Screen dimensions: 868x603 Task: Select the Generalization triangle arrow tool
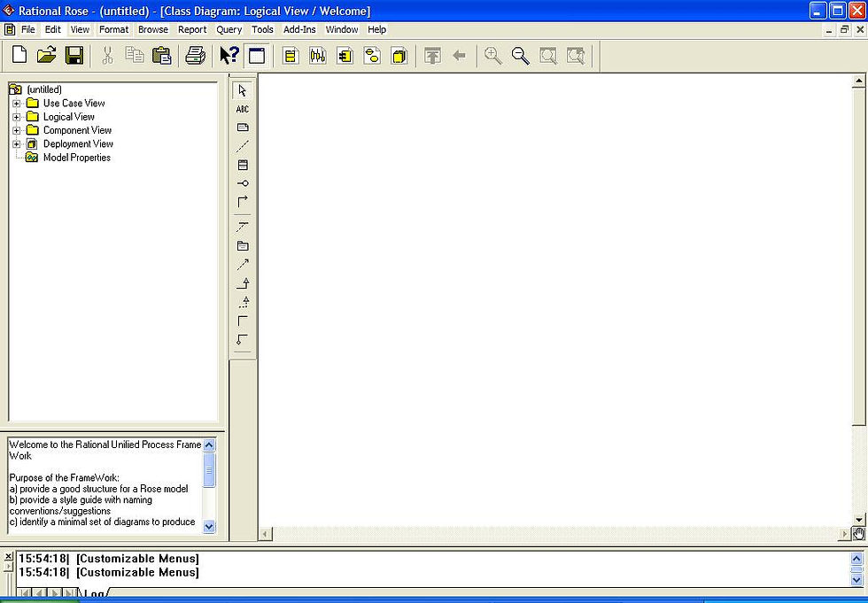click(243, 283)
